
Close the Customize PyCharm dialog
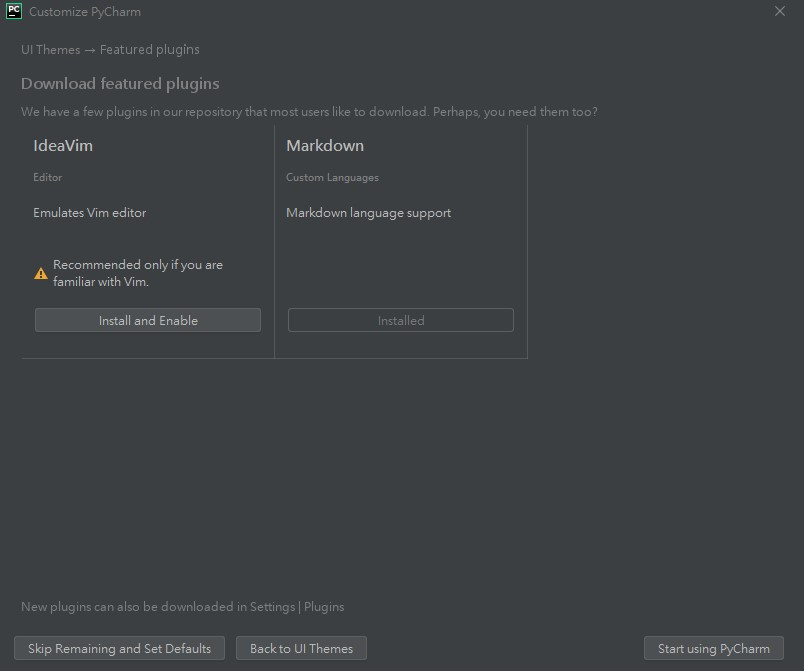click(x=780, y=11)
